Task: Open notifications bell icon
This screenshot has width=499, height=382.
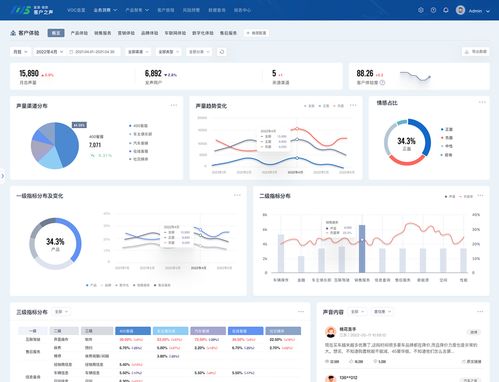Action: point(446,10)
